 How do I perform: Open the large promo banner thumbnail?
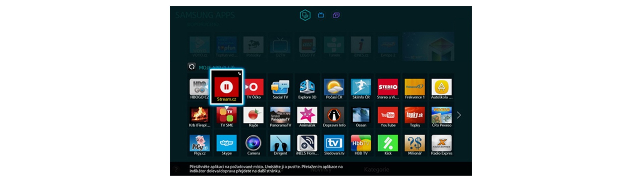(428, 46)
